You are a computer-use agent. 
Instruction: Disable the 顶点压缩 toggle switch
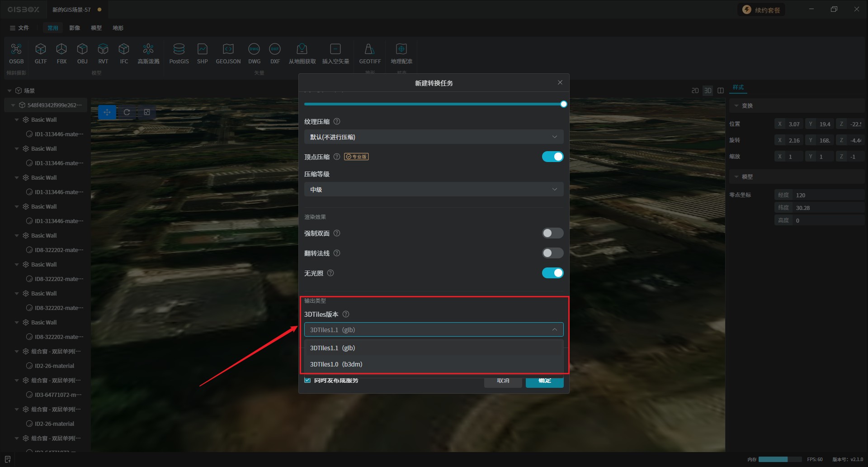click(x=552, y=157)
